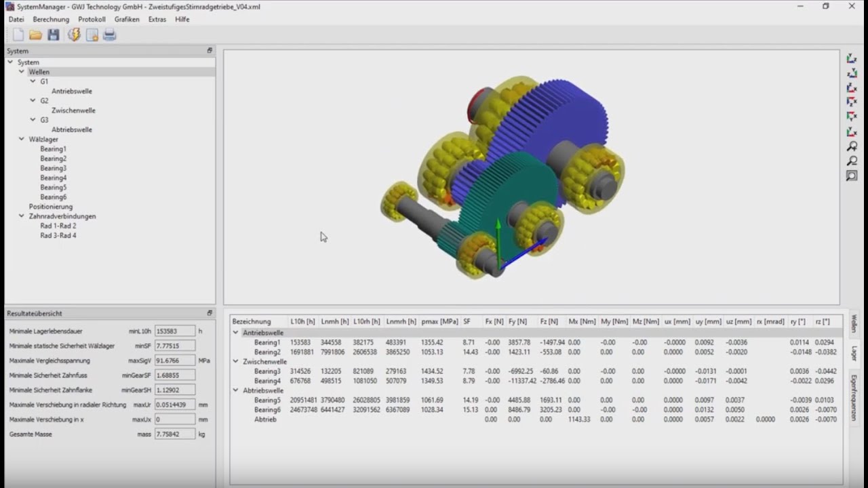
Task: Sort table by Mx [Nm] column header
Action: (x=582, y=321)
